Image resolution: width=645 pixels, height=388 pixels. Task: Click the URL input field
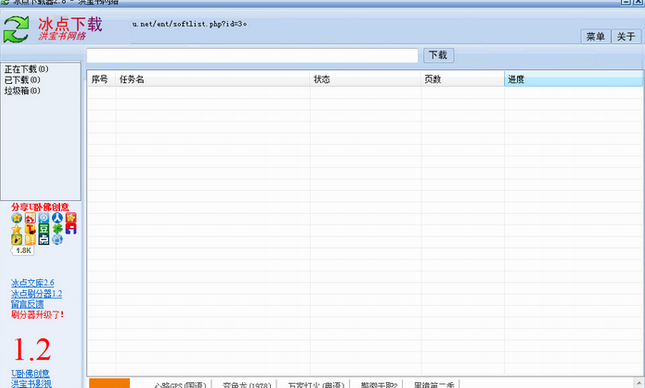pos(252,56)
